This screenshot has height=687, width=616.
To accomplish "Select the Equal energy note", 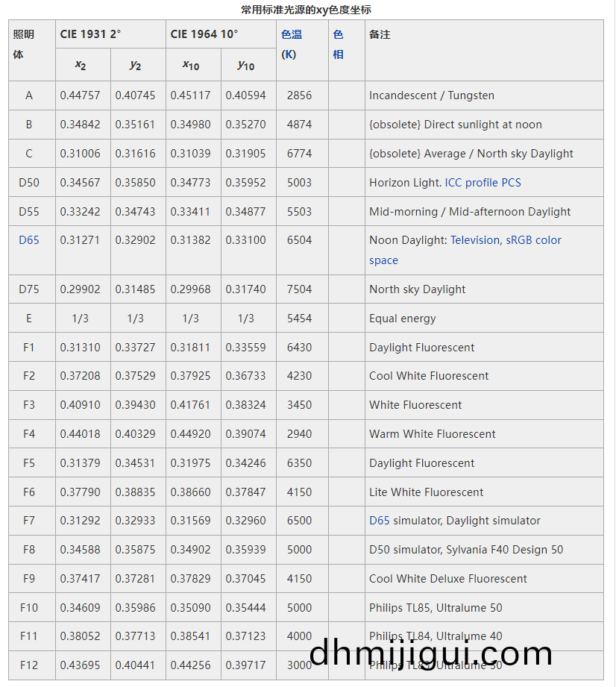I will [402, 319].
